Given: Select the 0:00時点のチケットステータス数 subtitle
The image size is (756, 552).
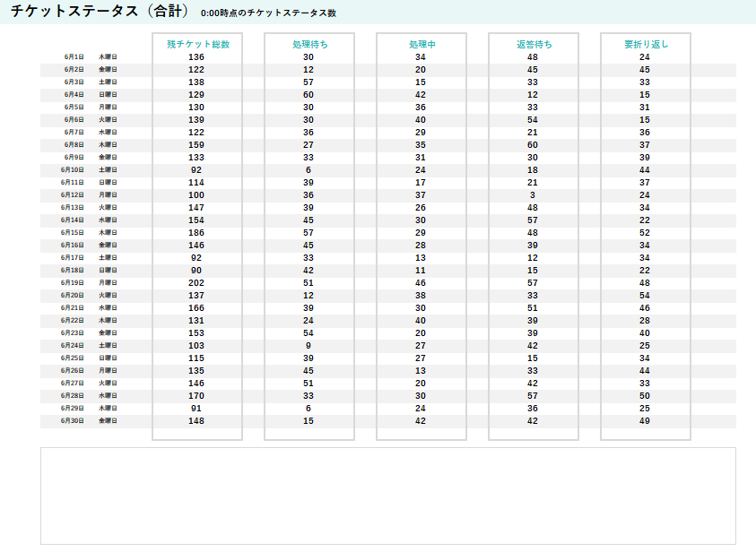Looking at the screenshot, I should click(268, 13).
